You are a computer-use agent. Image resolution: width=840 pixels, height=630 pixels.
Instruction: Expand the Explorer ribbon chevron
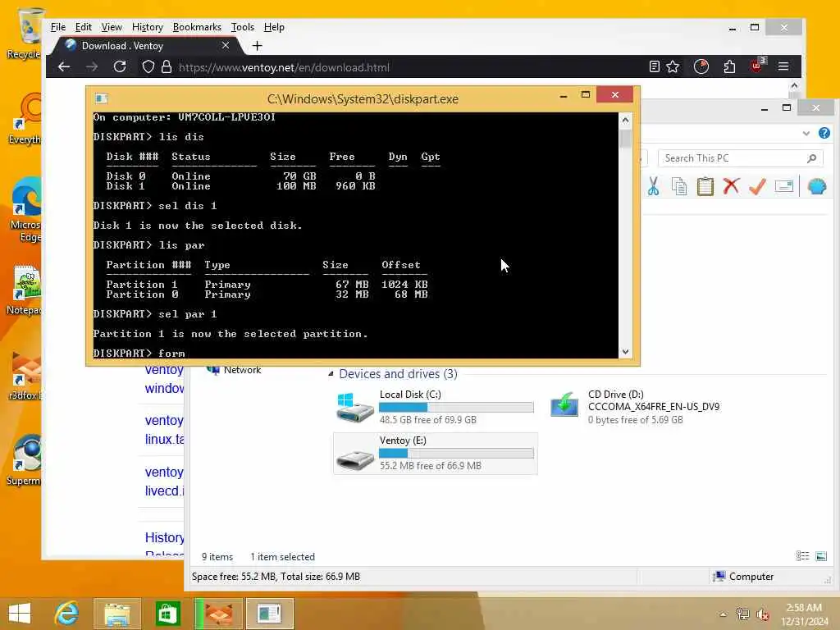806,134
